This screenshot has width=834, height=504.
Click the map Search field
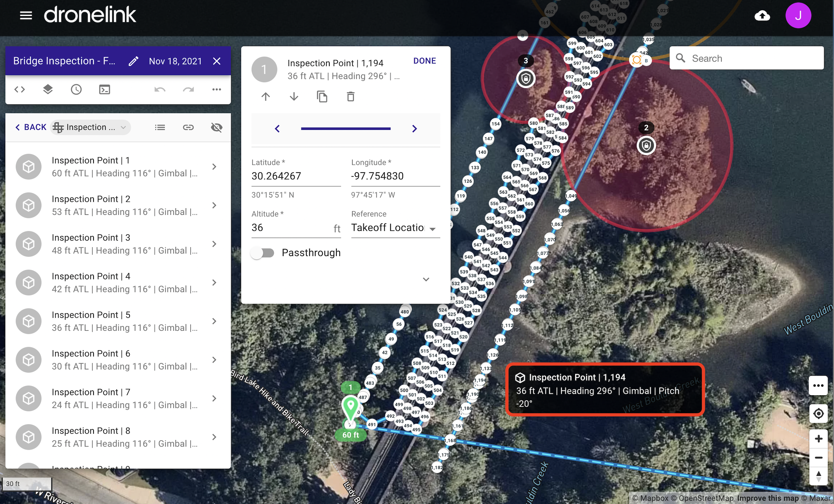pyautogui.click(x=747, y=58)
